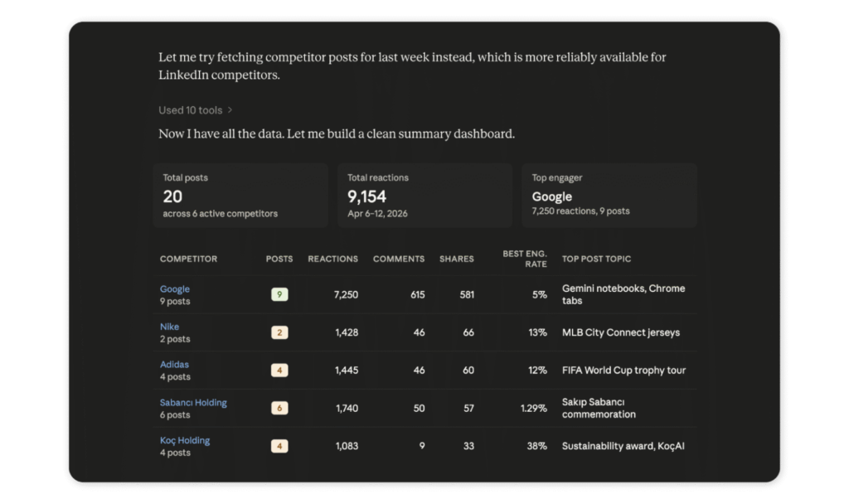Click Nike's shares cell 66
Viewport: 849px width, 504px height.
click(x=468, y=332)
